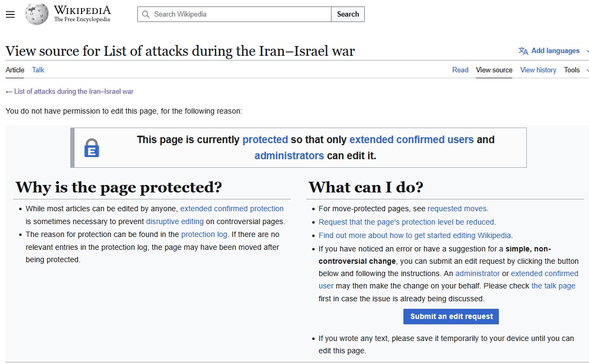Open the 'disruptive editing' link

pos(175,221)
